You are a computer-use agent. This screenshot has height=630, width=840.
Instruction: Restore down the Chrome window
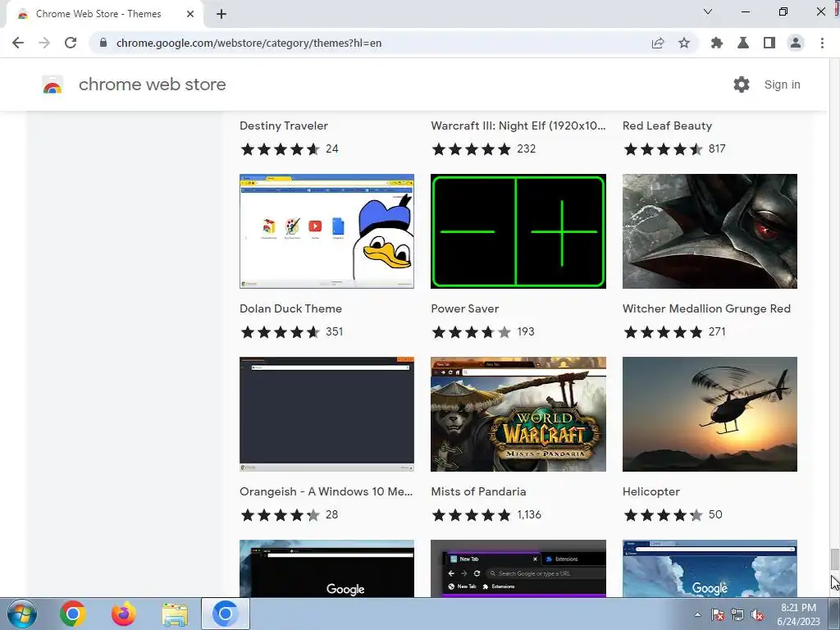click(x=783, y=11)
